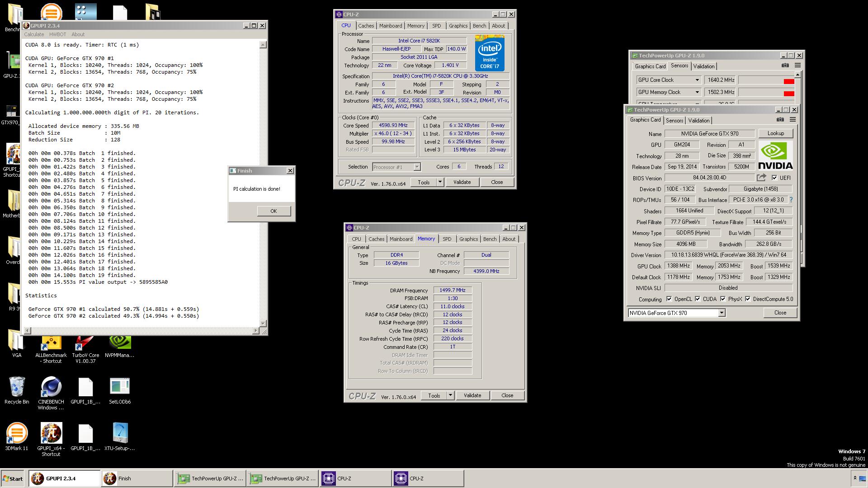Toggle the DirectCompute 5.0 checkbox
This screenshot has width=868, height=488.
[x=748, y=299]
